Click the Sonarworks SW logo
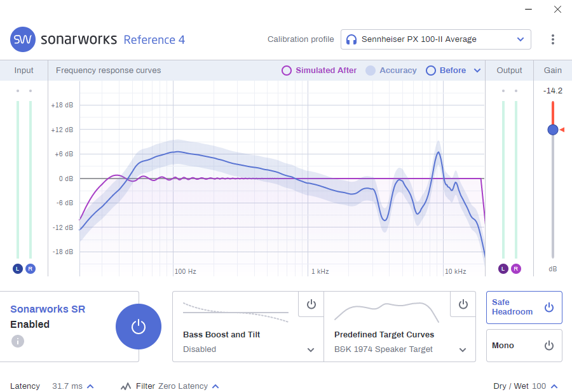This screenshot has width=572, height=392. (23, 39)
